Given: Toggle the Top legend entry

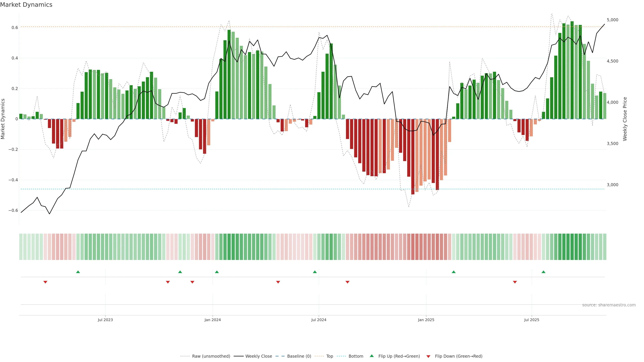Looking at the screenshot, I should (x=330, y=356).
